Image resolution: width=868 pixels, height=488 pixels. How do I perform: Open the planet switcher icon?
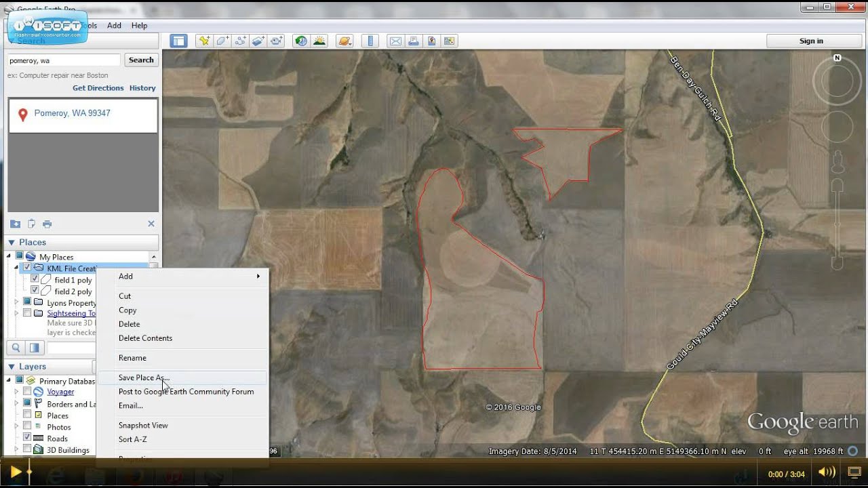click(x=344, y=41)
